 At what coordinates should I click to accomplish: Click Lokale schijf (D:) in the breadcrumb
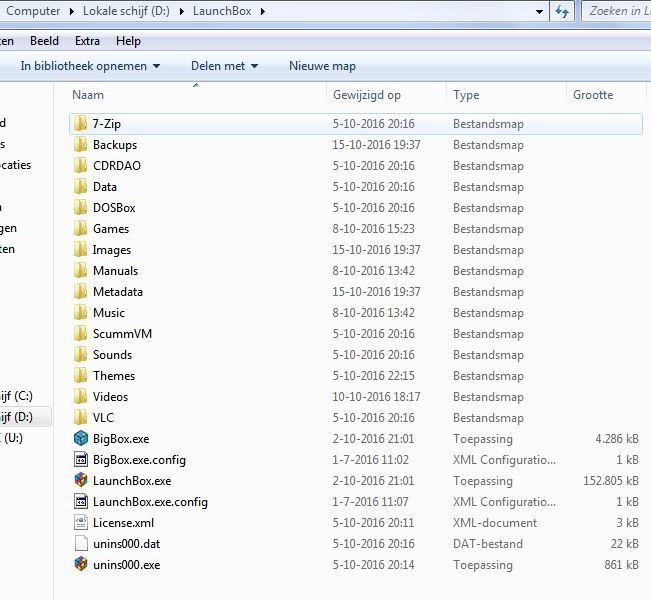(x=126, y=11)
